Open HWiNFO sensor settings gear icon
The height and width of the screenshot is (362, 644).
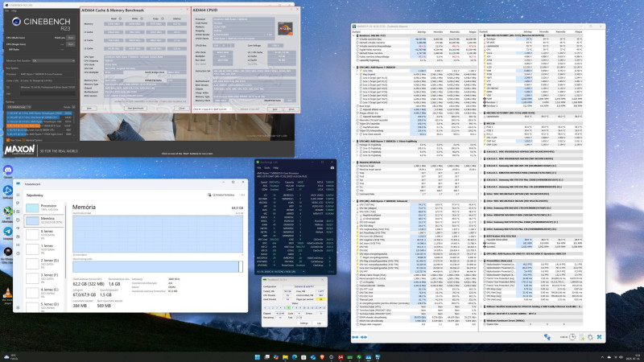(590, 337)
